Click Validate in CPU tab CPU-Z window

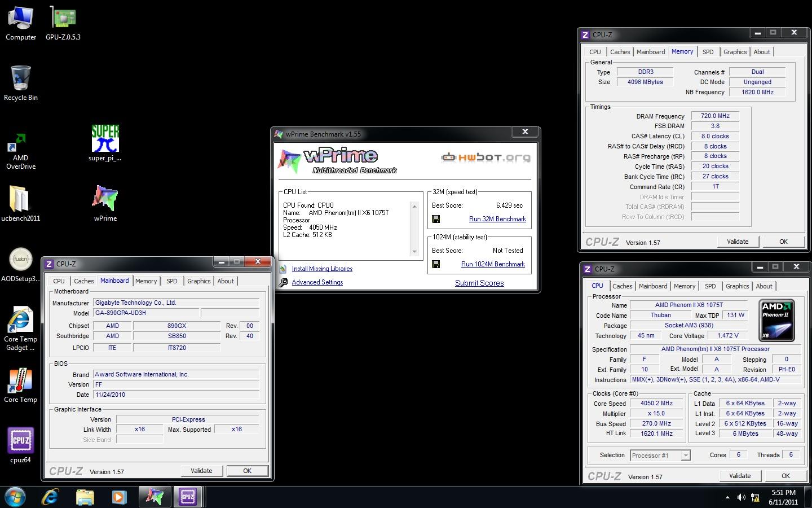(x=740, y=476)
